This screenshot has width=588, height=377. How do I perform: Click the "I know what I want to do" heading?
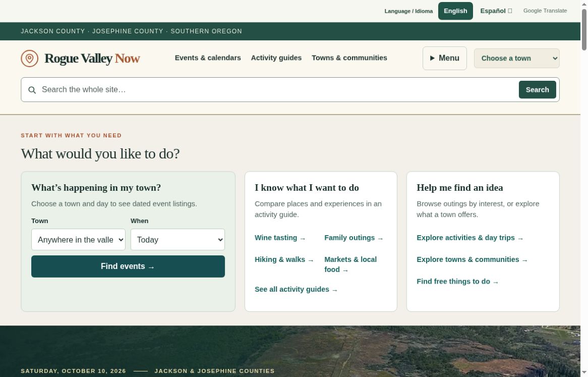[x=307, y=188]
